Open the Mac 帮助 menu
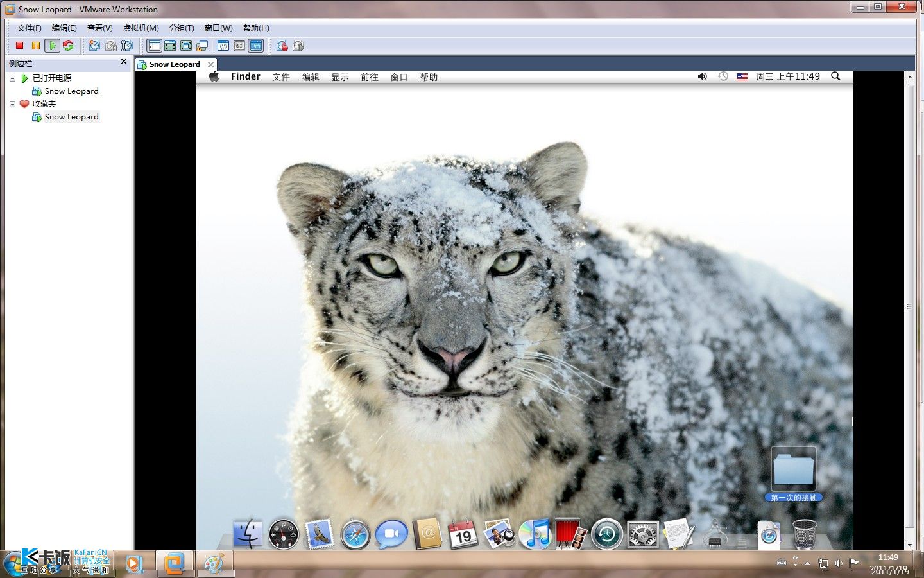Viewport: 924px width, 578px height. coord(429,77)
